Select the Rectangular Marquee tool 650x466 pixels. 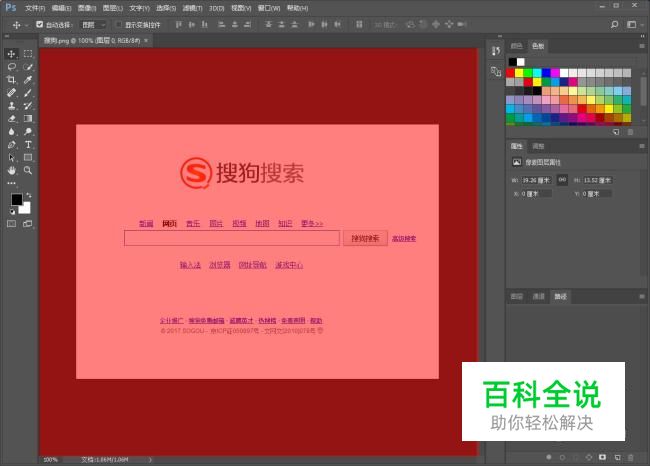[28, 54]
